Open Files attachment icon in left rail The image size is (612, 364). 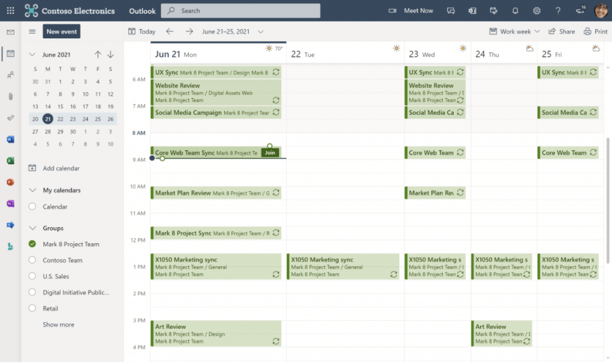tap(11, 96)
